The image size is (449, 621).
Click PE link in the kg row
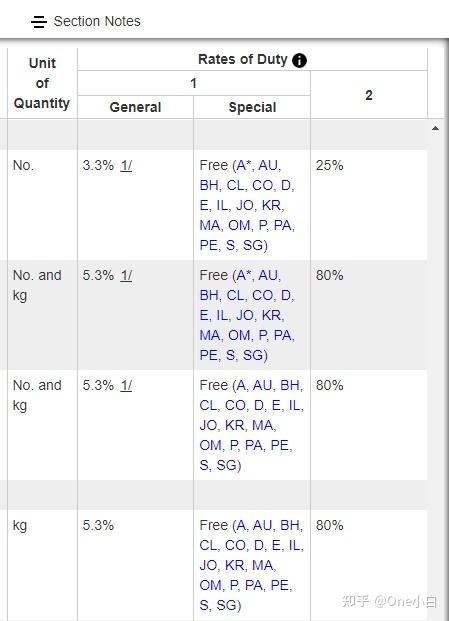click(280, 585)
